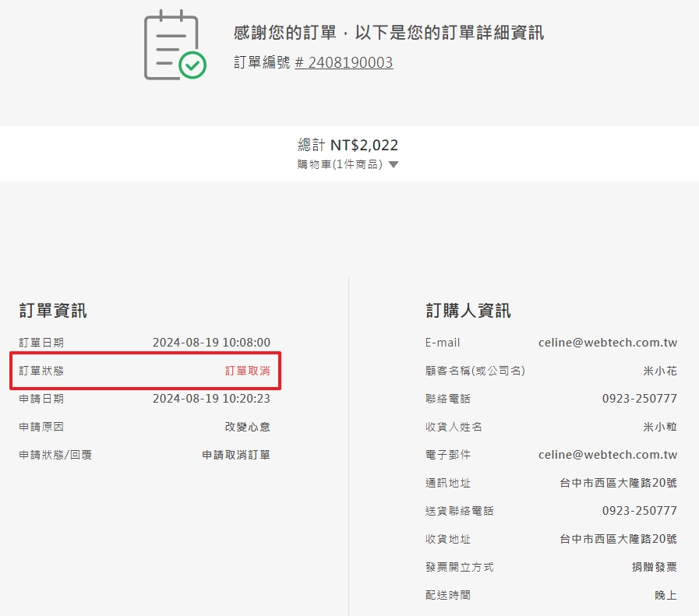Click the 捐贈發票 invoice method value

pos(654,567)
